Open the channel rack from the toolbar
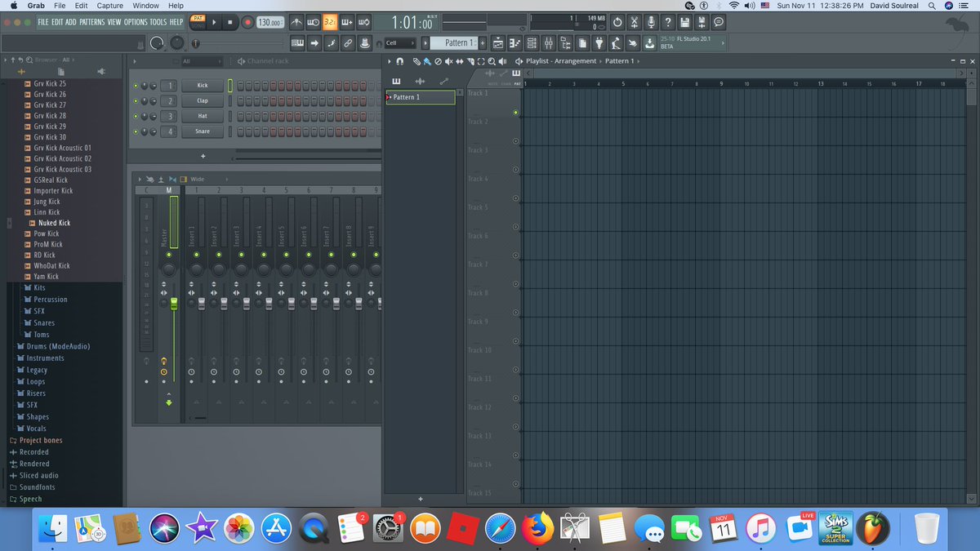 pos(532,42)
